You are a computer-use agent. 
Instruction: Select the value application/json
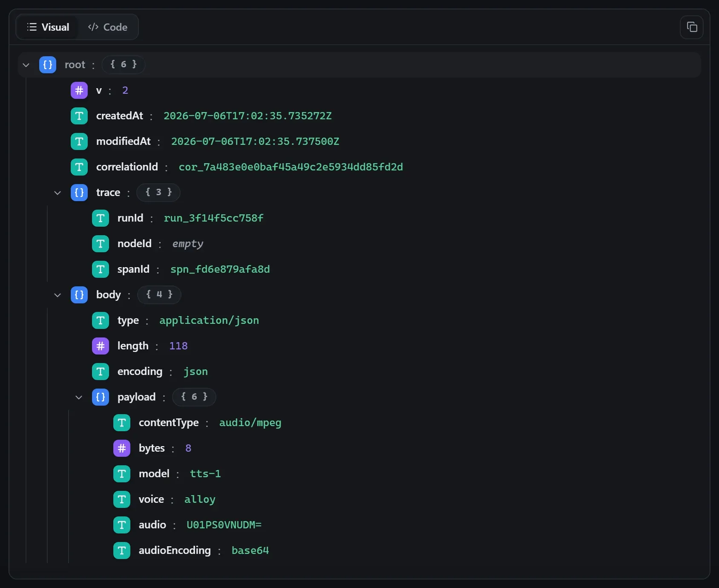pyautogui.click(x=209, y=320)
